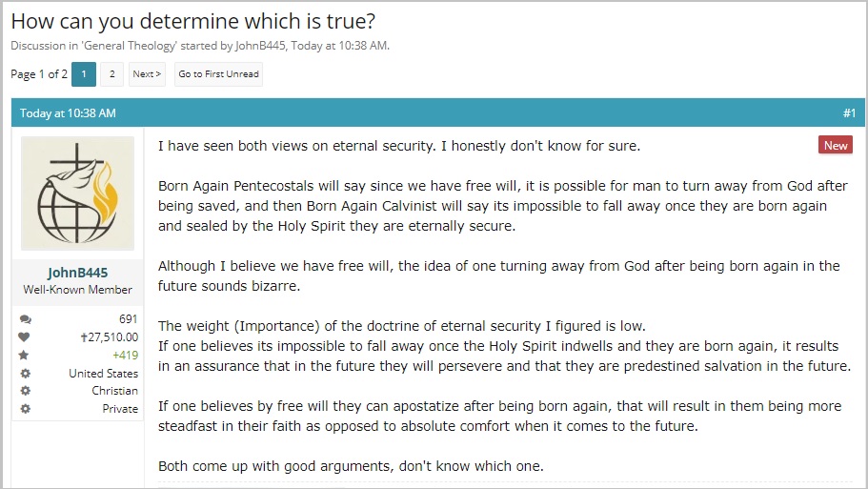Click the speech bubbles messages icon
The width and height of the screenshot is (868, 489).
25,319
